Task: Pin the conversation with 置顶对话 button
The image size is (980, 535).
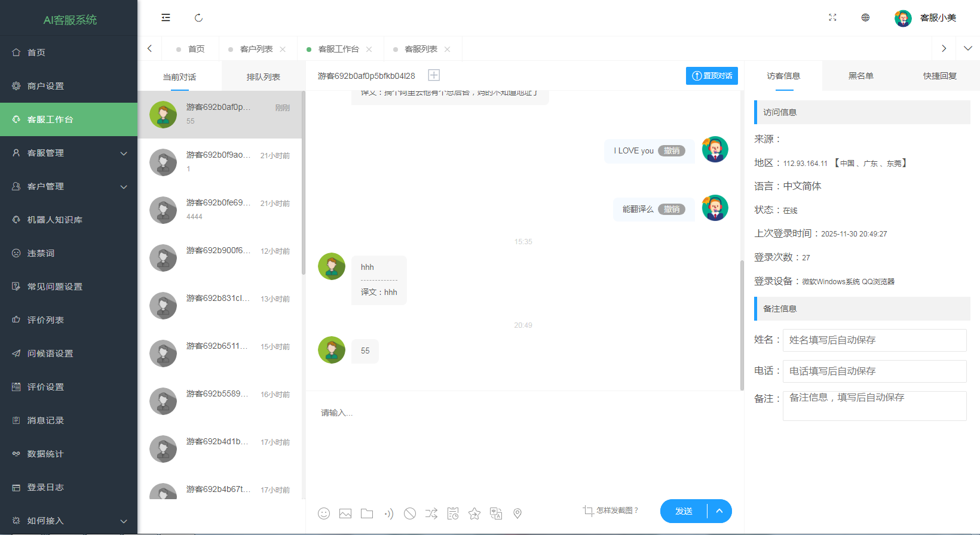Action: point(712,76)
